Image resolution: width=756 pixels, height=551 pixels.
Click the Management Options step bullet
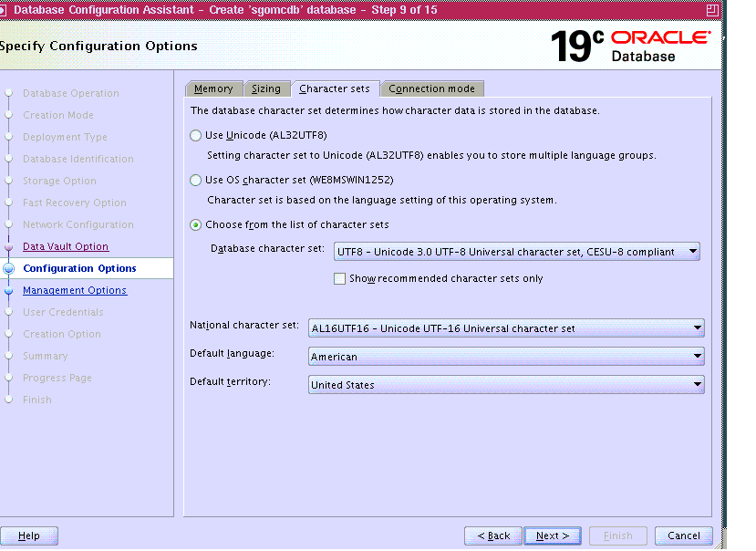(9, 291)
